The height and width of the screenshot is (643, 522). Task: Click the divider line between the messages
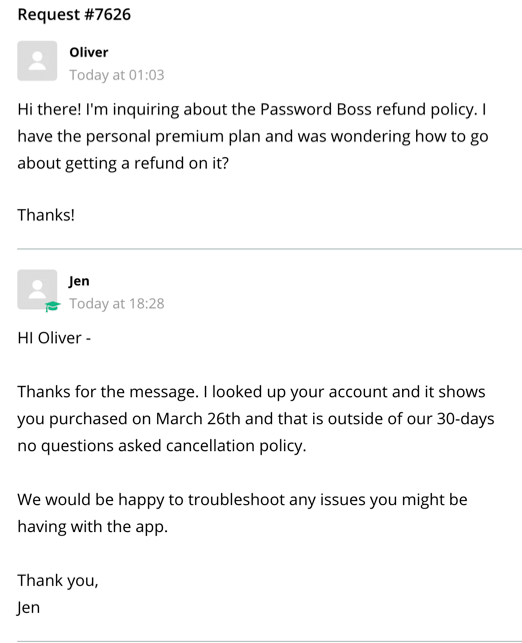[x=269, y=249]
